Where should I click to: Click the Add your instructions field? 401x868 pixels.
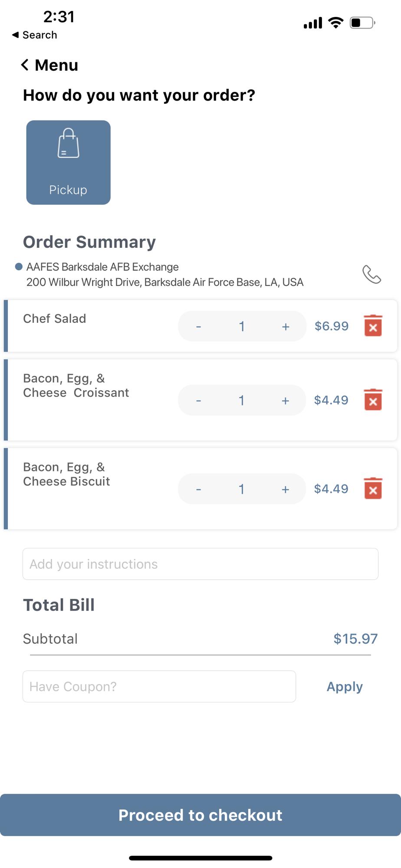pyautogui.click(x=200, y=564)
